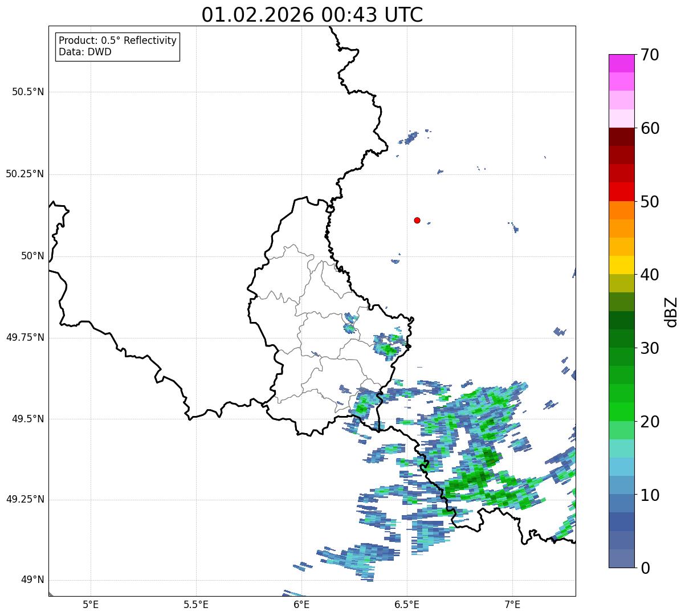Click the 5.5°E longitude label
Screen dimensions: 685x616
(x=196, y=605)
